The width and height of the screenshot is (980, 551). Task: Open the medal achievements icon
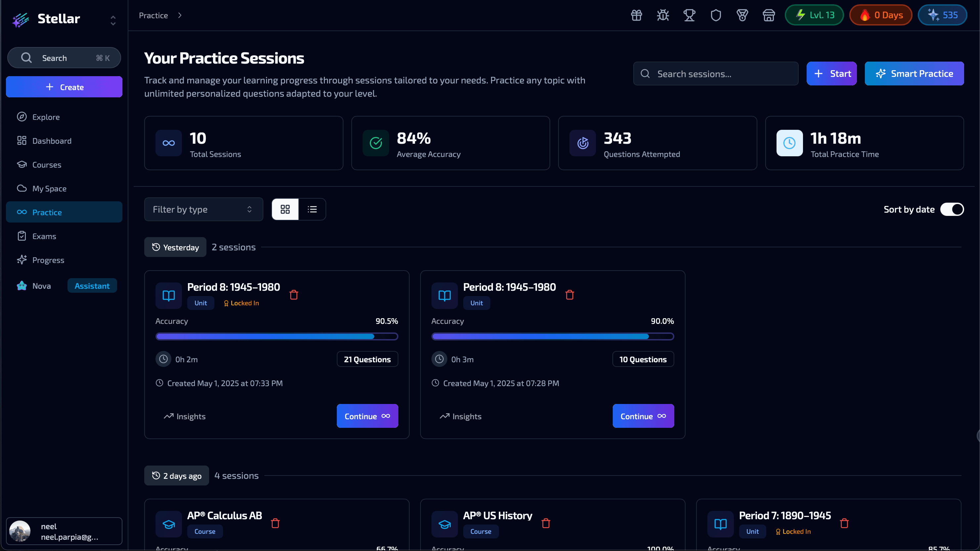point(742,15)
